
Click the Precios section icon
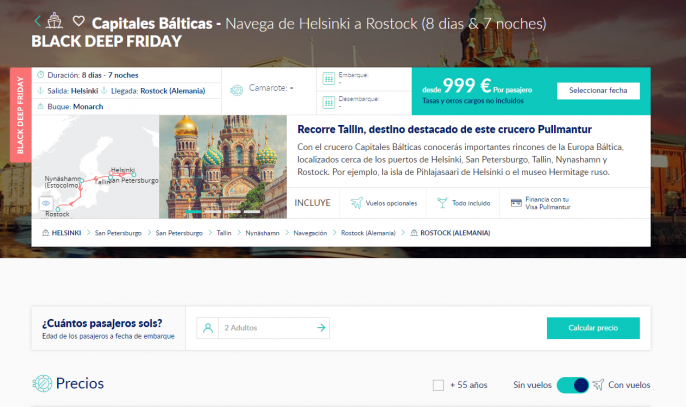click(42, 383)
